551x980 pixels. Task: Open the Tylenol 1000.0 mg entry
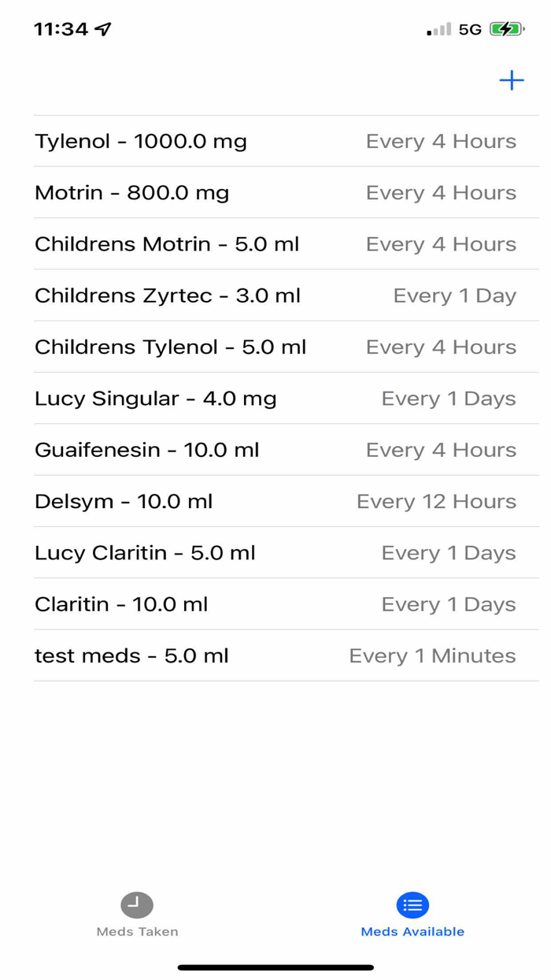tap(275, 142)
